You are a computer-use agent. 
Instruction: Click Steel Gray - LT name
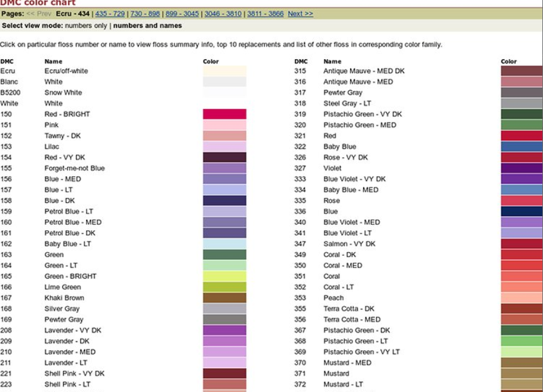347,103
